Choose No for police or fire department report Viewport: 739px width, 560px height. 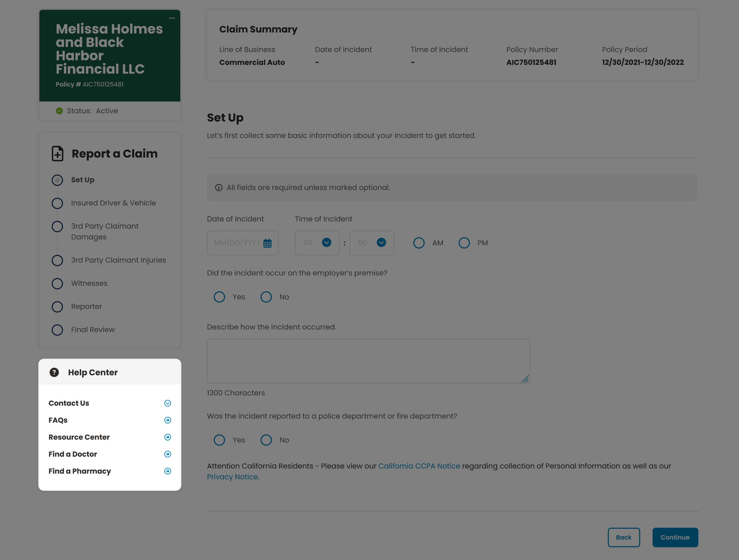[266, 440]
